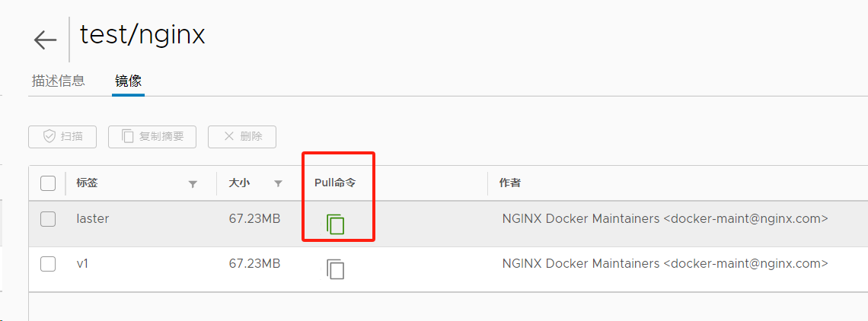
Task: Sort by the 标签 column header
Action: [x=87, y=183]
